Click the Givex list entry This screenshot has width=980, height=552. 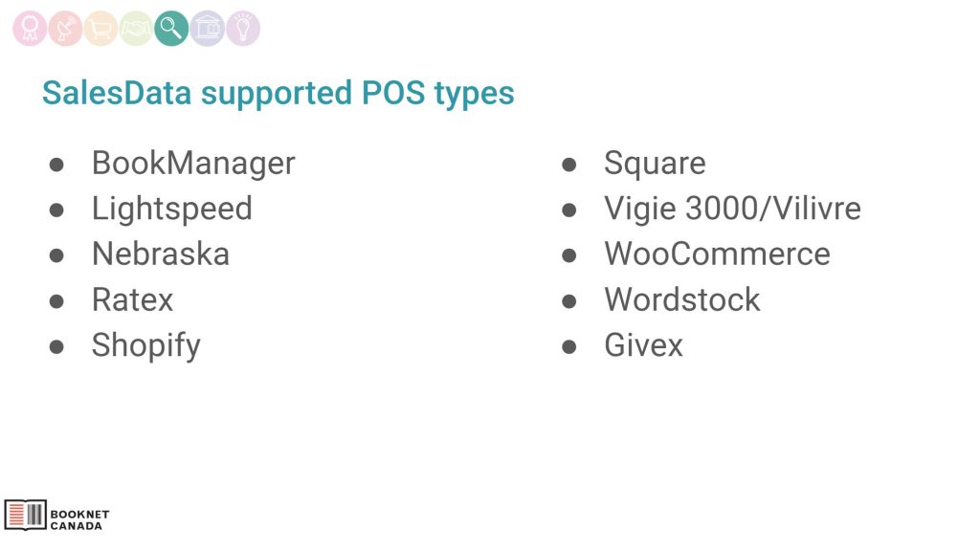click(644, 345)
